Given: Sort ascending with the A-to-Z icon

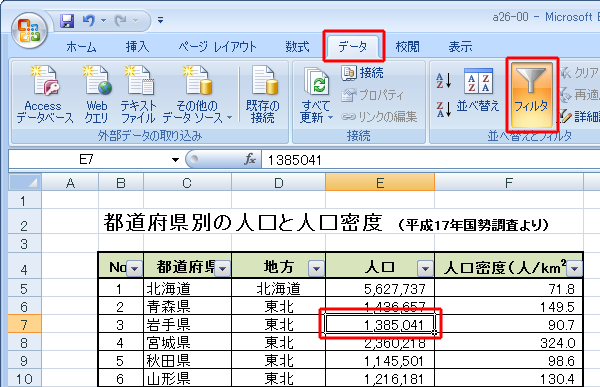Looking at the screenshot, I should coord(444,80).
